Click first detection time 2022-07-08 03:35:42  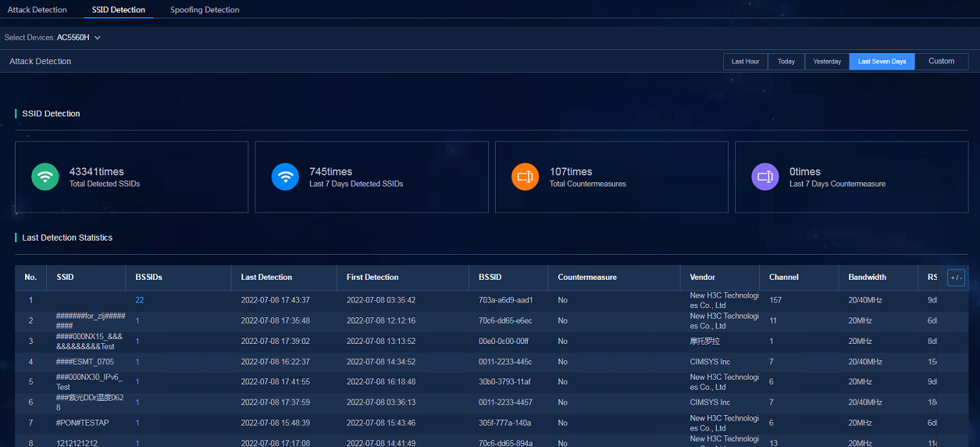pos(381,300)
